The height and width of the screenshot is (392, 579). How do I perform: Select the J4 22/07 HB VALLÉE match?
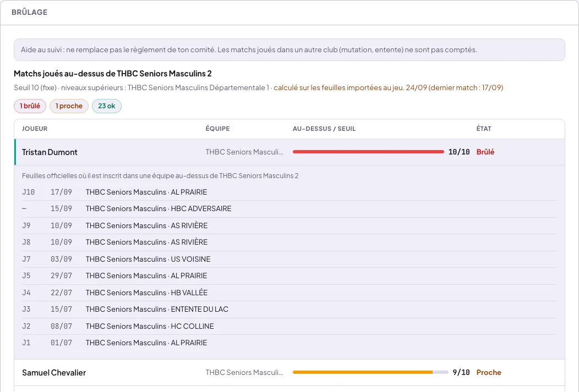pos(289,293)
